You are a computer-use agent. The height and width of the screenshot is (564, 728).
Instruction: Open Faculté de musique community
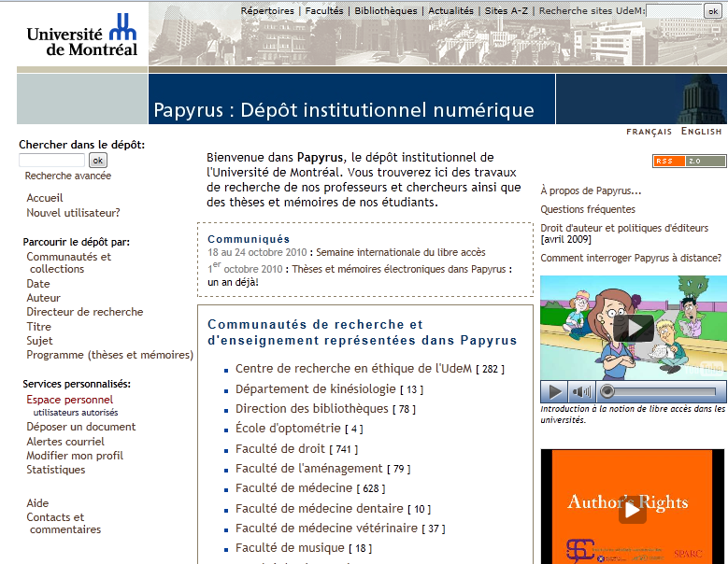291,548
